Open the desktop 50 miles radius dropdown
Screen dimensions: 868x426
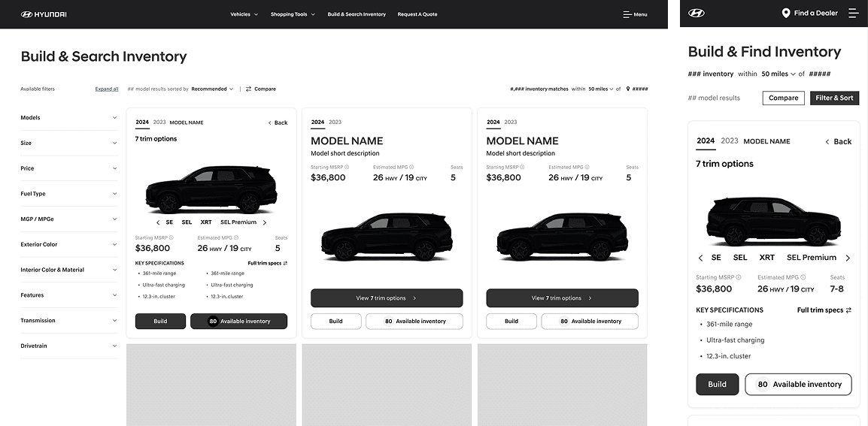click(601, 89)
